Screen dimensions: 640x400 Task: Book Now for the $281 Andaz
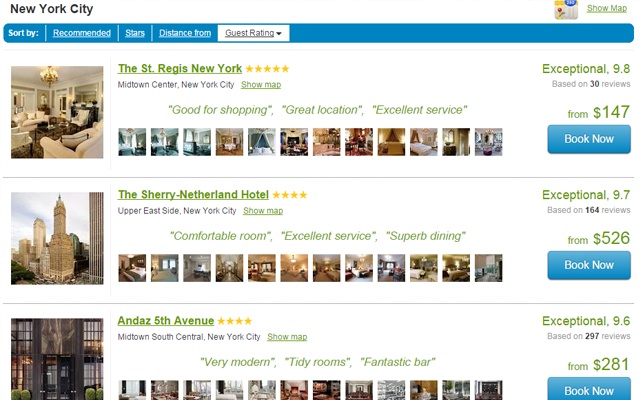(589, 389)
